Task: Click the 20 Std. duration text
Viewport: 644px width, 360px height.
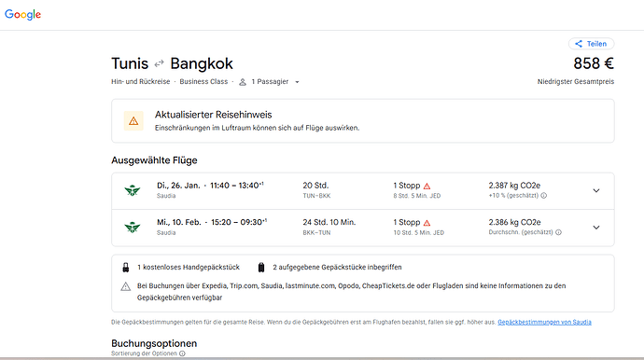Action: point(315,186)
